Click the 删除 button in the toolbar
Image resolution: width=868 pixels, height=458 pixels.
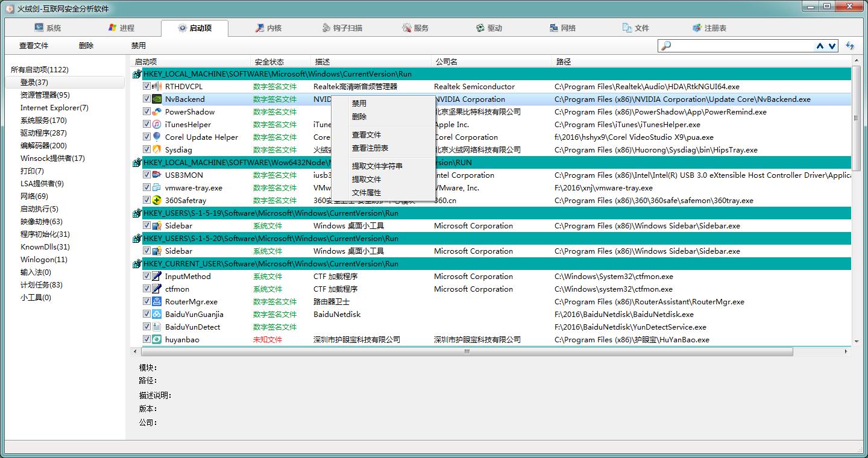pos(86,46)
